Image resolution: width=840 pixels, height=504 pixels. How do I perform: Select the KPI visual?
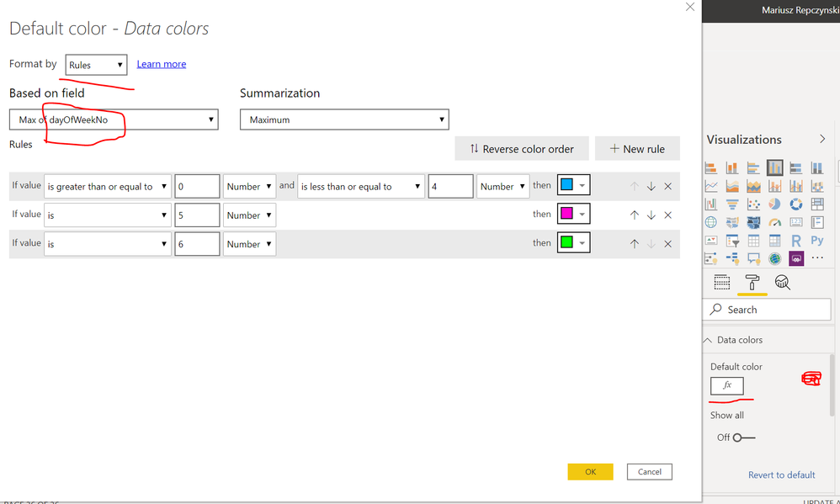711,241
